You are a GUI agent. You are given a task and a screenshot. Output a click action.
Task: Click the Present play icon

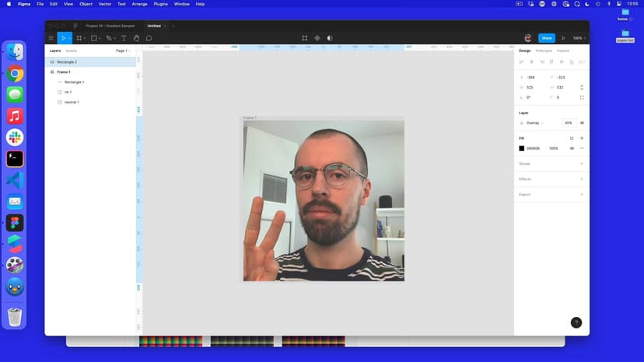(x=563, y=38)
